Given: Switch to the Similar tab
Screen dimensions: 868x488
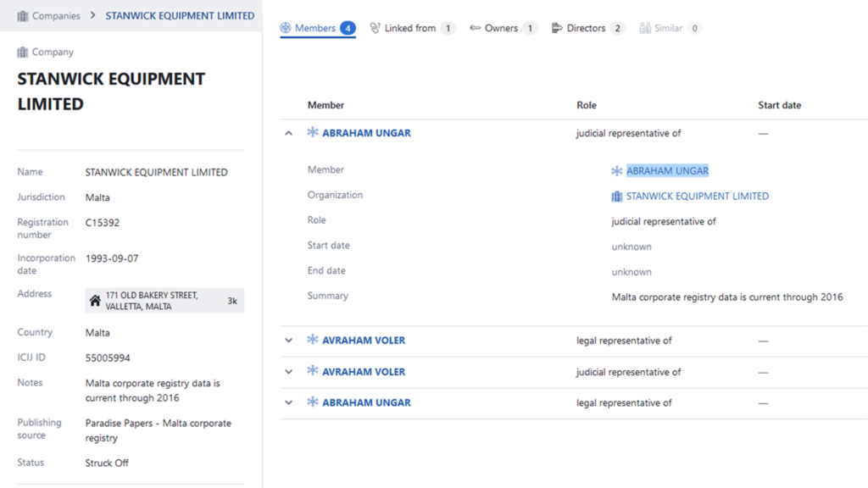Looking at the screenshot, I should 670,28.
